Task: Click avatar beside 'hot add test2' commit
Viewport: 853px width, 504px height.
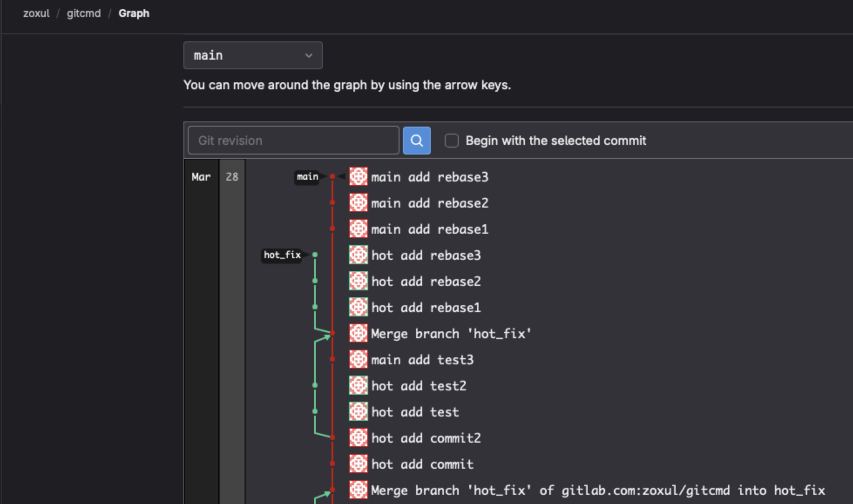Action: pyautogui.click(x=358, y=386)
